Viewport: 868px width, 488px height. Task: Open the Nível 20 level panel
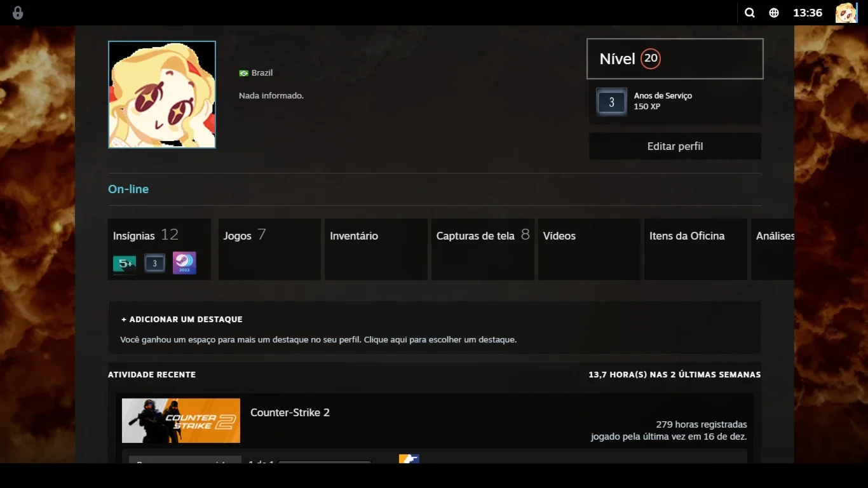click(675, 59)
